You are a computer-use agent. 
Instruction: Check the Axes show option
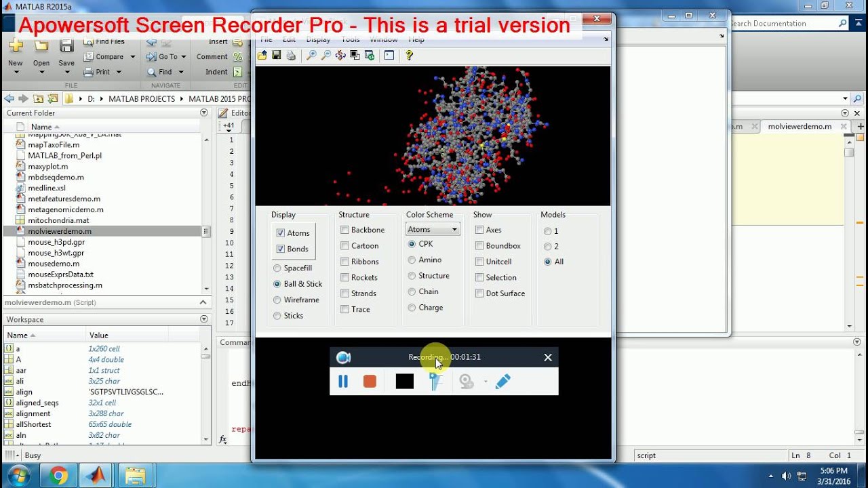479,230
